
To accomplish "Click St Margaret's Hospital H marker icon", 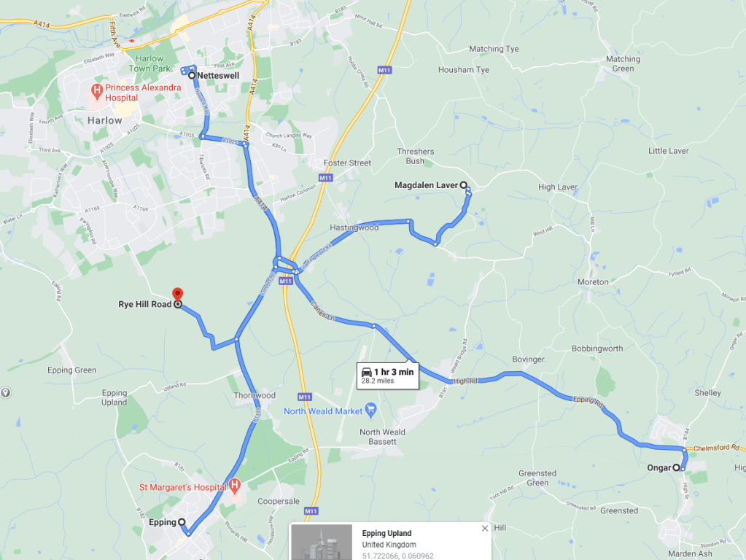I will click(235, 486).
